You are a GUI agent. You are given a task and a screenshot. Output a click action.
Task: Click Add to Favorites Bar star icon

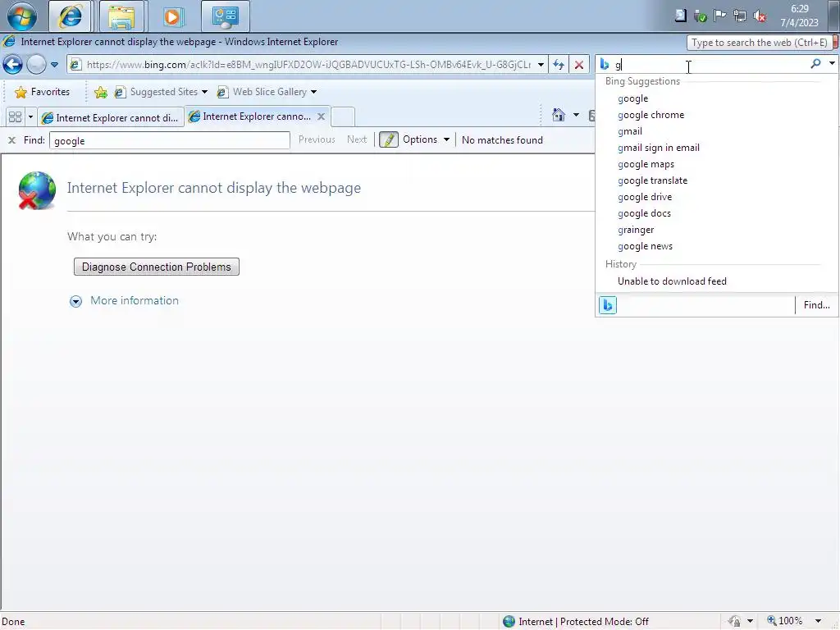click(x=100, y=92)
